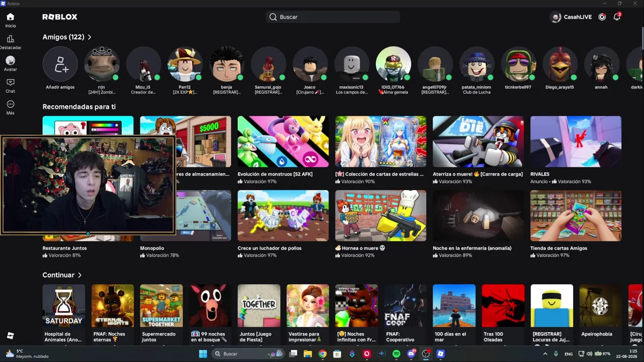Viewport: 644px width, 362px height.
Task: Open friend benja's avatar
Action: pyautogui.click(x=226, y=64)
